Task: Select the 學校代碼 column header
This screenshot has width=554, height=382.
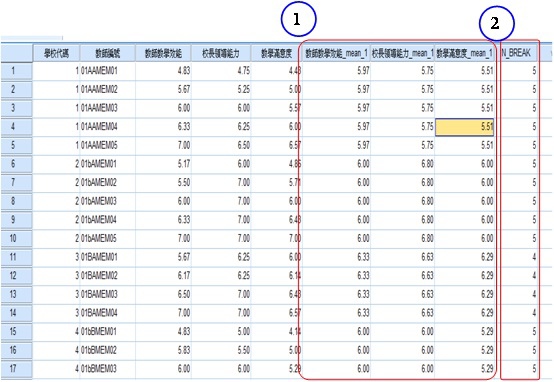Action: pyautogui.click(x=57, y=53)
